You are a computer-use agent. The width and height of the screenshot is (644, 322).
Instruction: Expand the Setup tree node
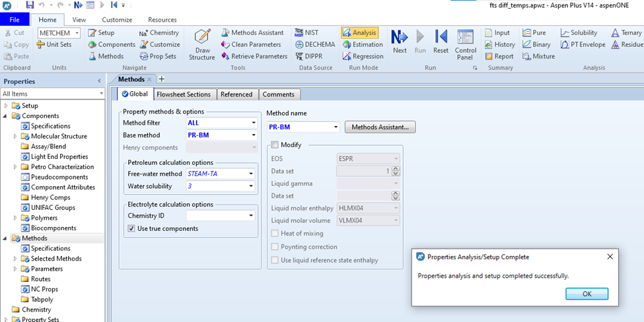point(6,106)
